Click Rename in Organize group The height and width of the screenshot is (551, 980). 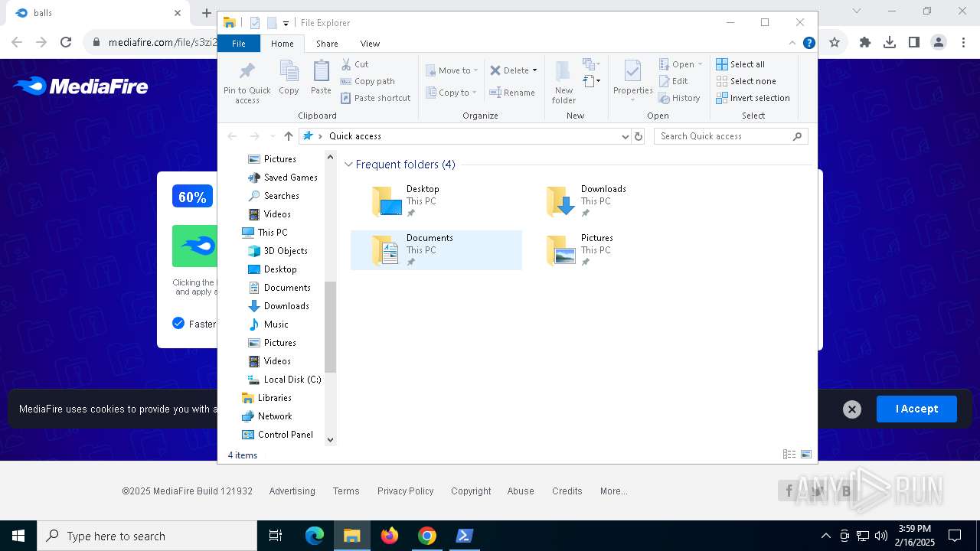[512, 93]
